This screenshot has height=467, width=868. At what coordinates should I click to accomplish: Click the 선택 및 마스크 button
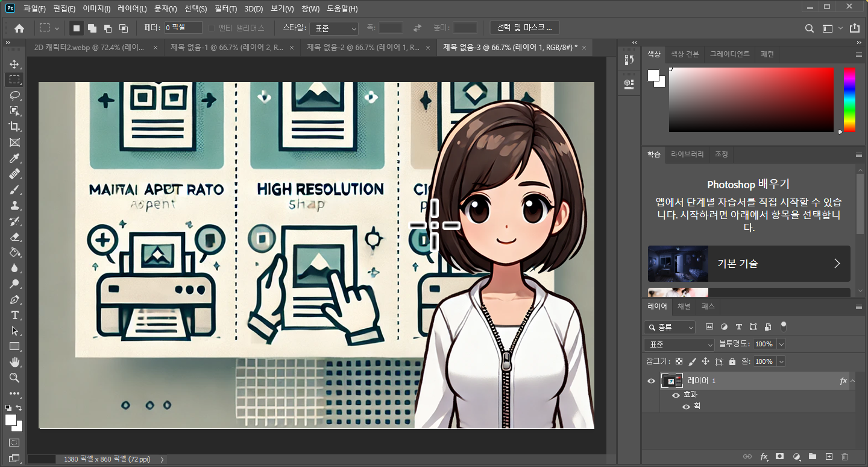[524, 28]
